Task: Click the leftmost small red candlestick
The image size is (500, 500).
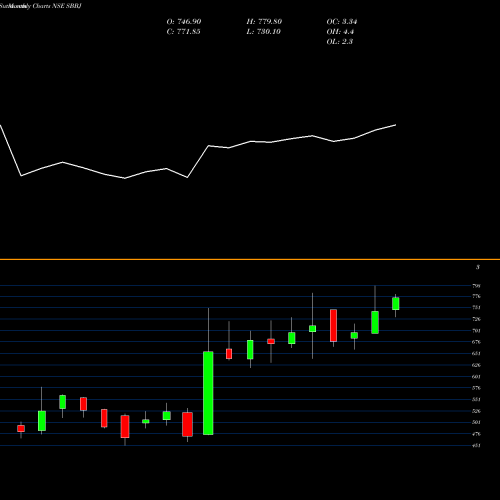Action: pos(21,428)
